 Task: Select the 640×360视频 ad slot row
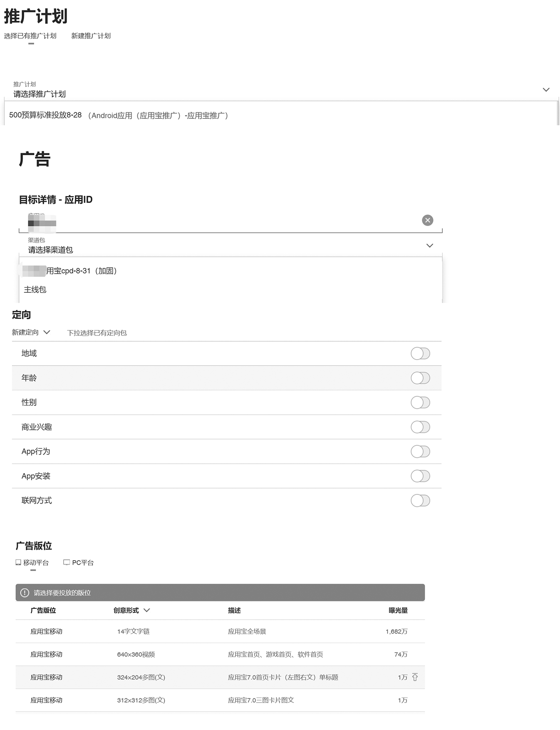(220, 654)
